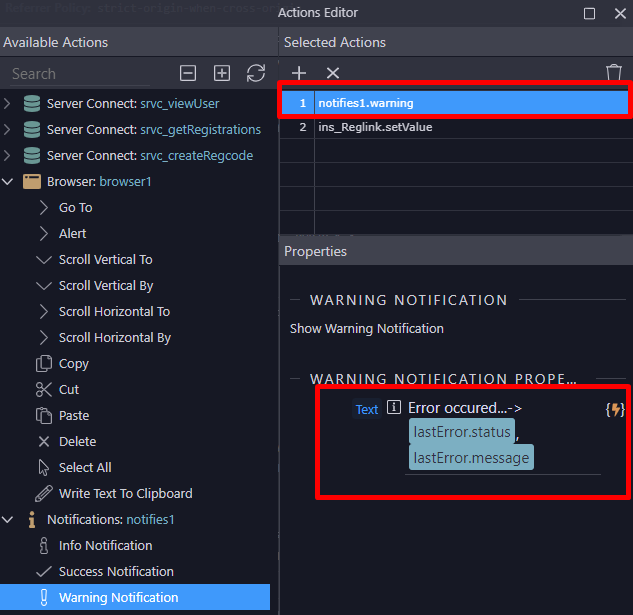
Task: Expand the Scroll Horizontal To action
Action: point(44,312)
